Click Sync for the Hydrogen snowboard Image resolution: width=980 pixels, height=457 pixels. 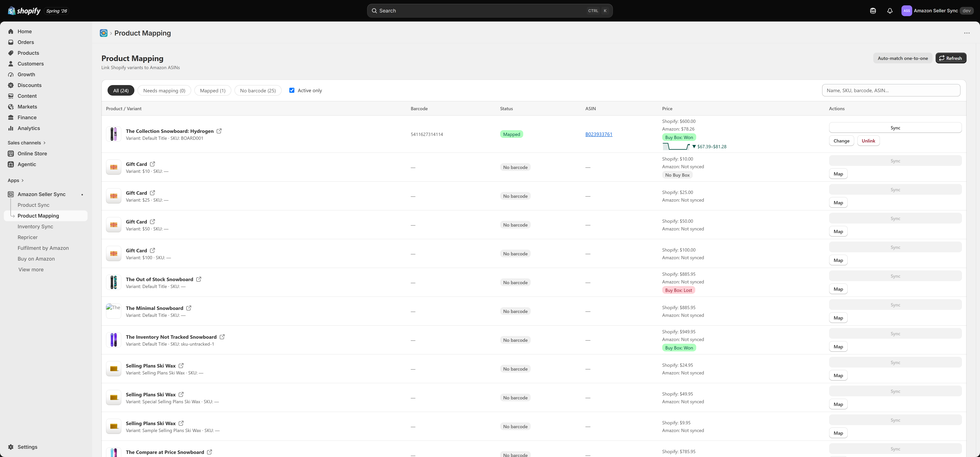coord(895,128)
